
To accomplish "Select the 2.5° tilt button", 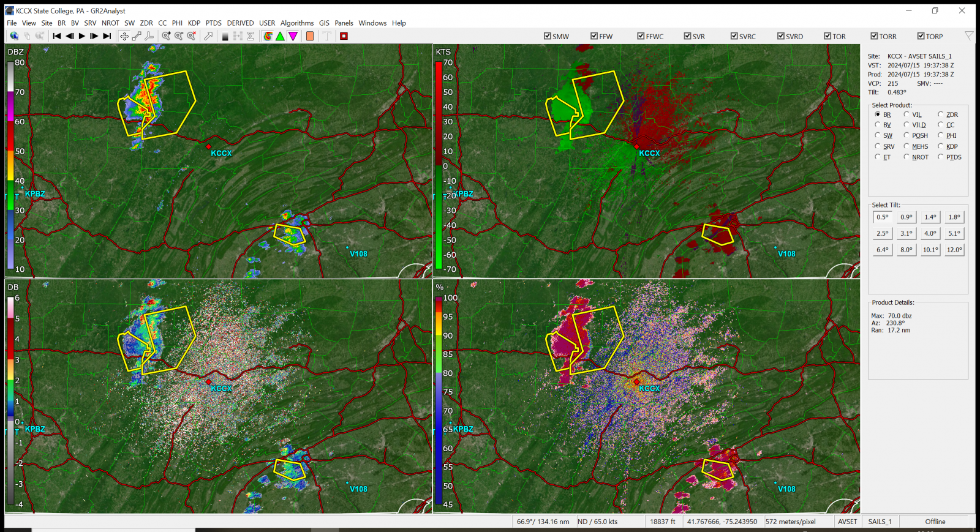I will point(883,233).
